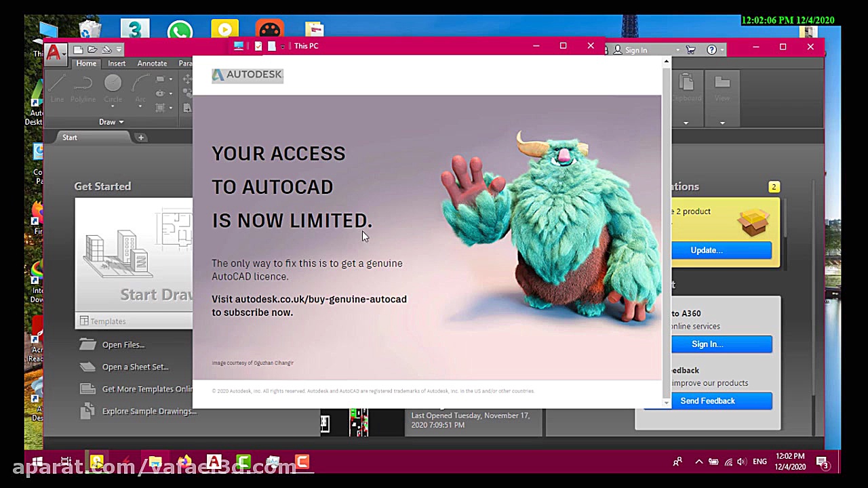
Task: Click the Plot printer icon in AutoCAD's quick access toolbar
Action: click(x=106, y=49)
